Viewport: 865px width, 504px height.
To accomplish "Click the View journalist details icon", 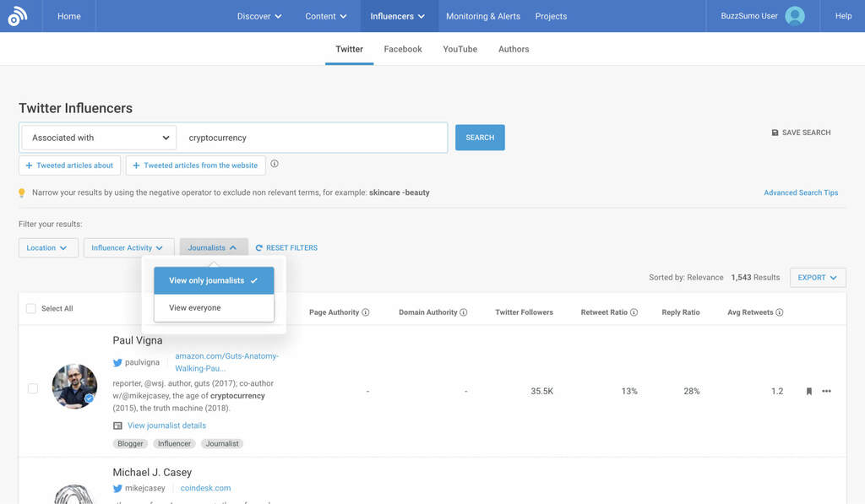I will (x=117, y=425).
